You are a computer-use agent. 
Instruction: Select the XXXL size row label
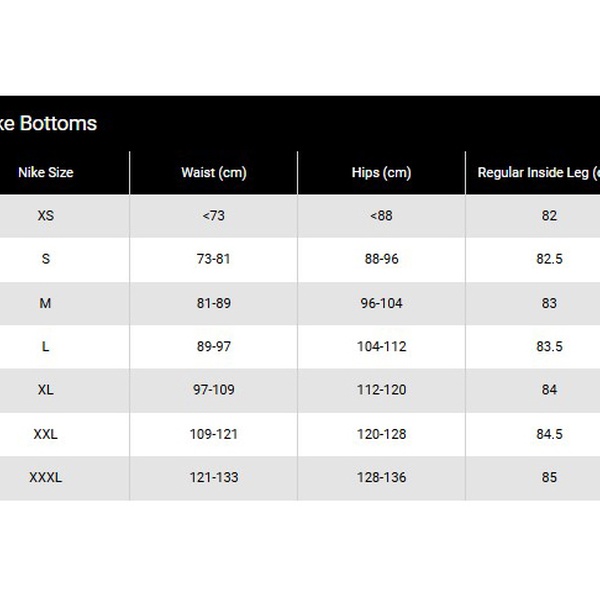tap(46, 478)
